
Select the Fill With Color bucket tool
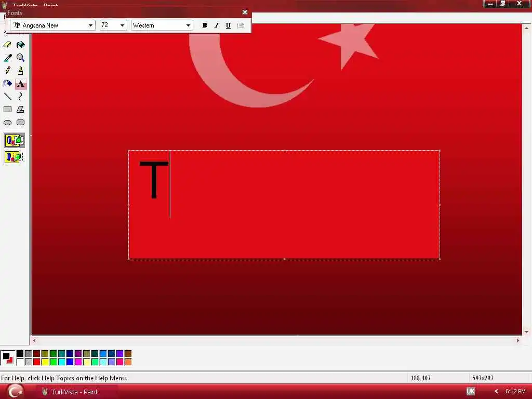pyautogui.click(x=20, y=45)
